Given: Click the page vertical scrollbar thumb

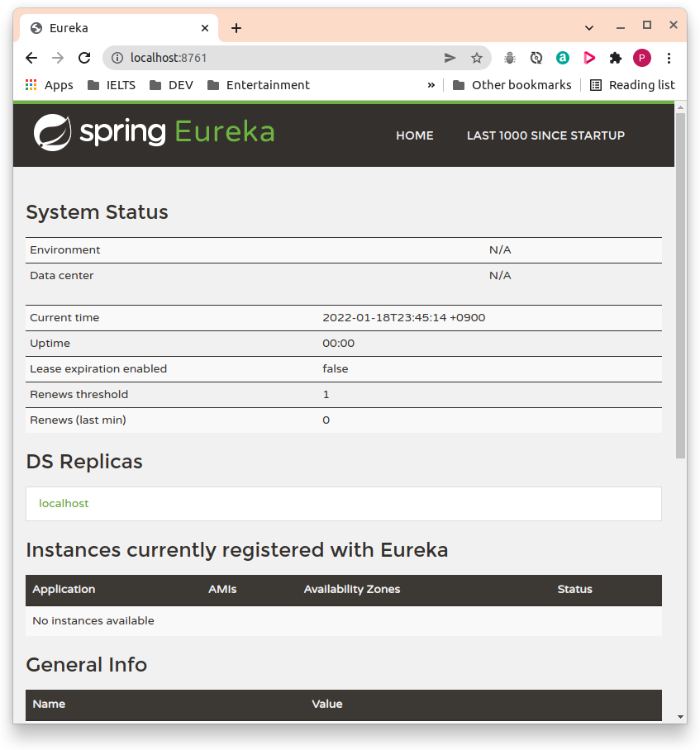Looking at the screenshot, I should tap(680, 286).
